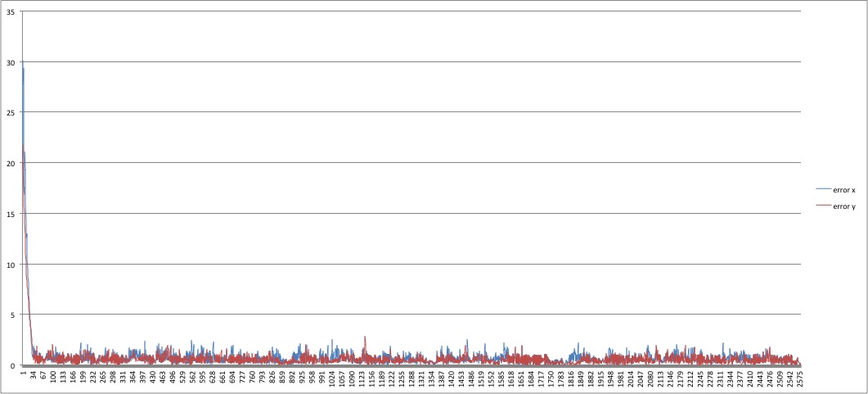
Task: Click the y-axis value 5
Action: coord(13,315)
